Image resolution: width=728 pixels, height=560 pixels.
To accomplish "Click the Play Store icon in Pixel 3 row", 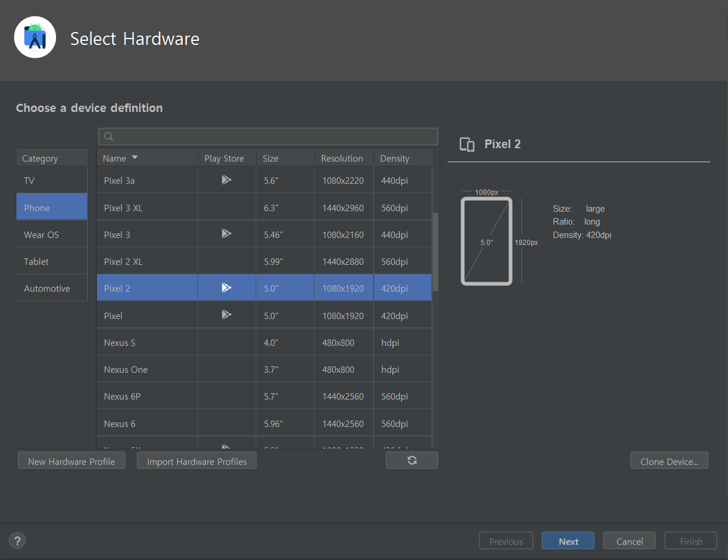I will point(227,234).
